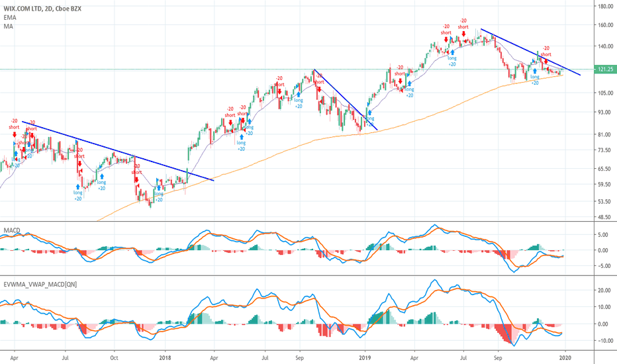Click the 160.00 price axis value
This screenshot has height=364, width=617.
tap(606, 25)
